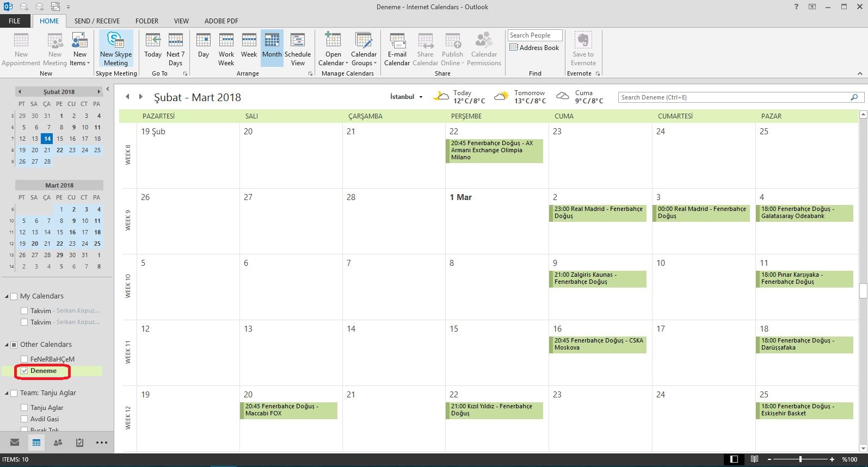Open İstanbul weather location dropdown
Image resolution: width=868 pixels, height=467 pixels.
(421, 97)
